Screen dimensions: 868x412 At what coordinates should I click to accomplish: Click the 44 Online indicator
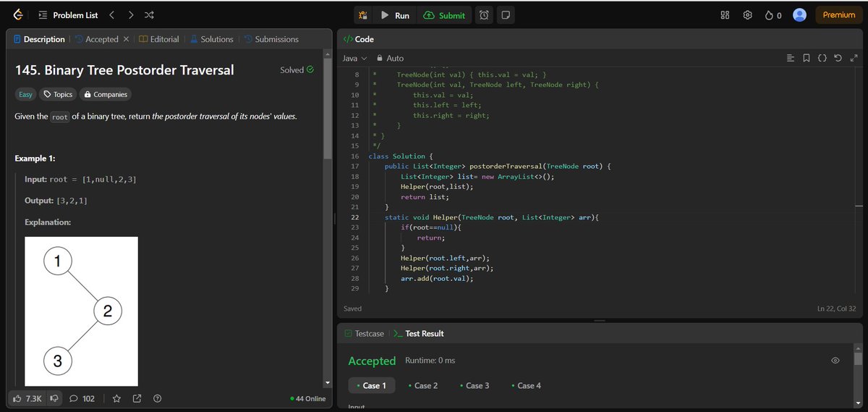(307, 399)
